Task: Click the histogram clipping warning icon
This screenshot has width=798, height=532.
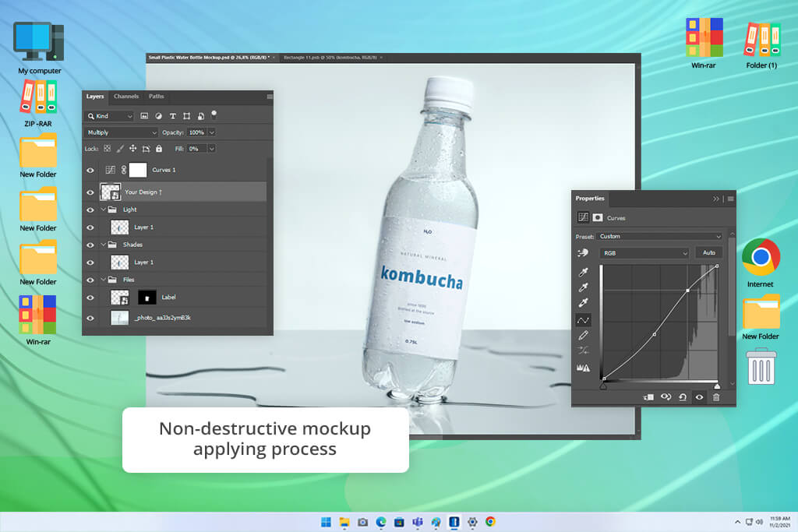Action: pos(583,367)
